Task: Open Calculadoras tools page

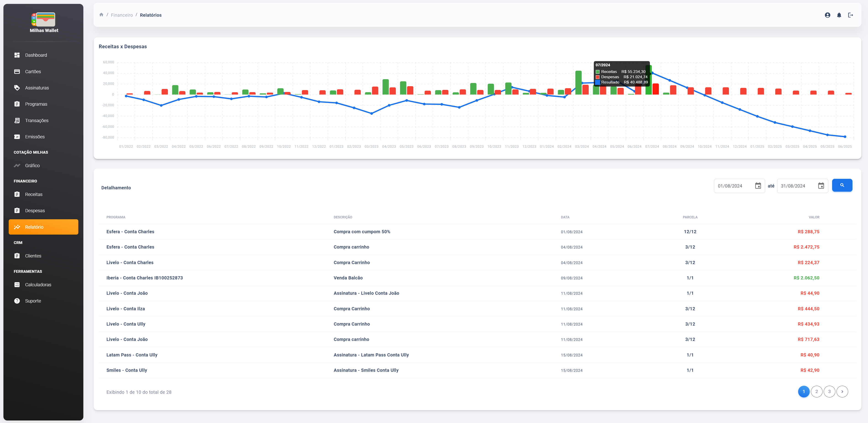Action: pos(38,285)
